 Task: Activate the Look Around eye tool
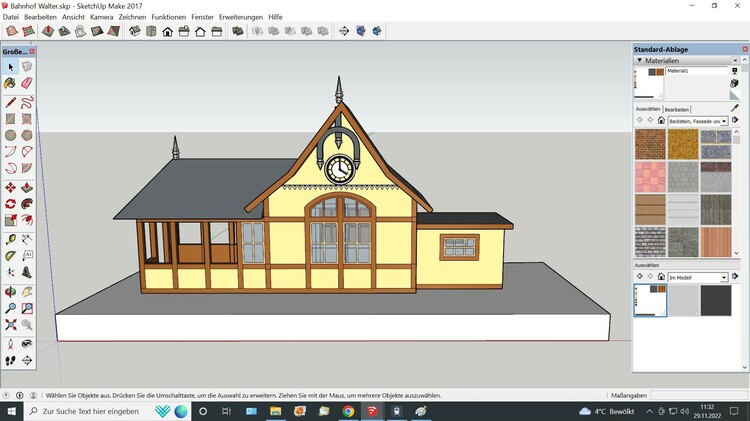click(x=27, y=344)
